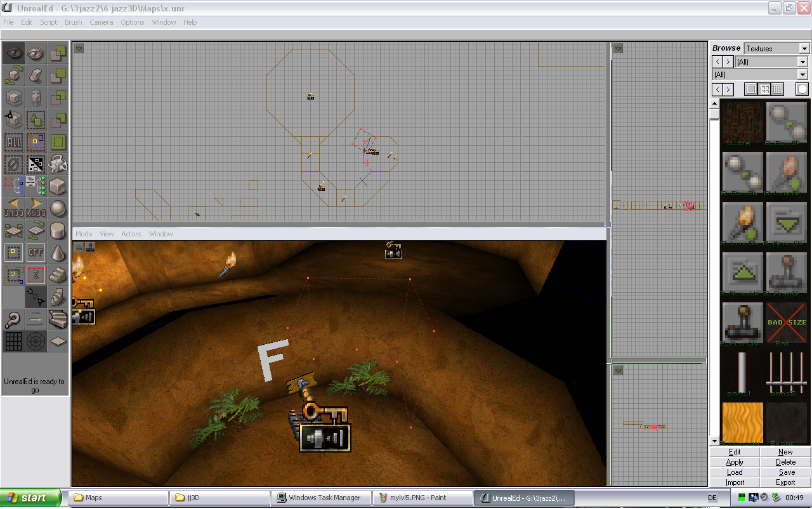Viewport: 812px width, 509px height.
Task: Choose the flat sheet brush builder
Action: pyautogui.click(x=58, y=341)
